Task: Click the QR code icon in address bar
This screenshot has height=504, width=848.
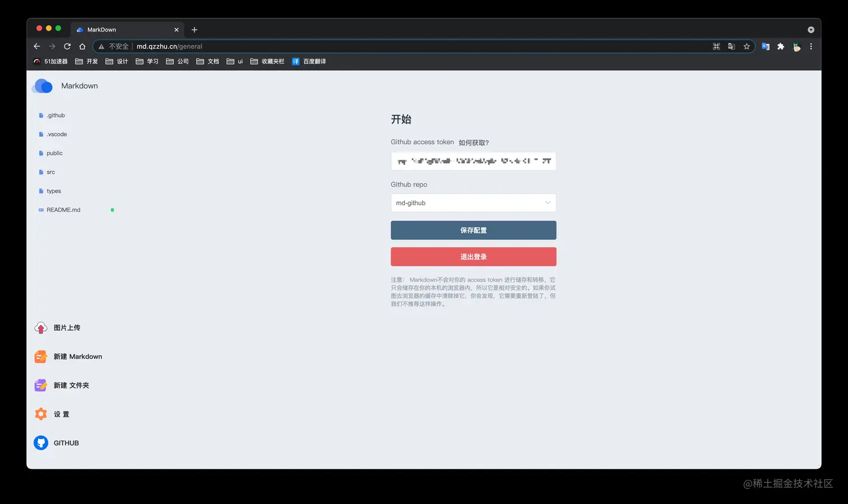Action: 716,47
